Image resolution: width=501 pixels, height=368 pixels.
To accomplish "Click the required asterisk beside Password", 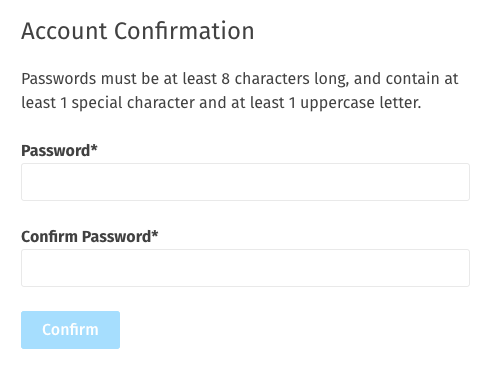I will coord(94,148).
